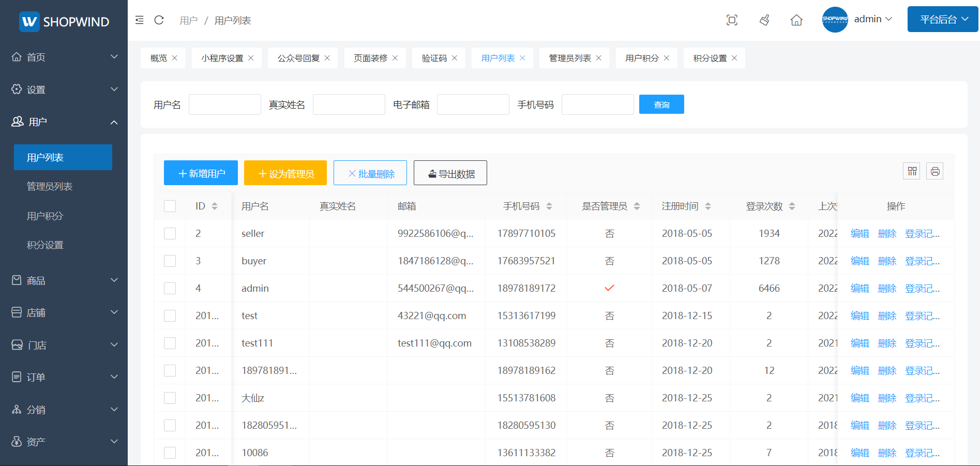Switch to the 页面装修 tab
Screen dimensions: 980x466
pyautogui.click(x=370, y=58)
